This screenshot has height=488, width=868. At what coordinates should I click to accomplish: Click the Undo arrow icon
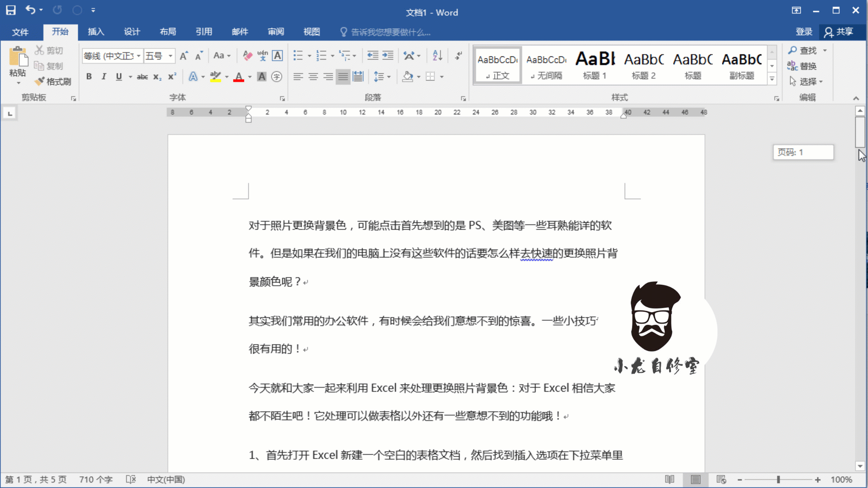point(30,10)
